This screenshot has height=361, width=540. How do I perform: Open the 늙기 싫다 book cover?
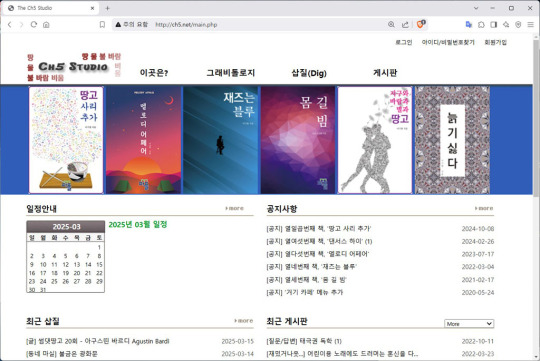[452, 140]
